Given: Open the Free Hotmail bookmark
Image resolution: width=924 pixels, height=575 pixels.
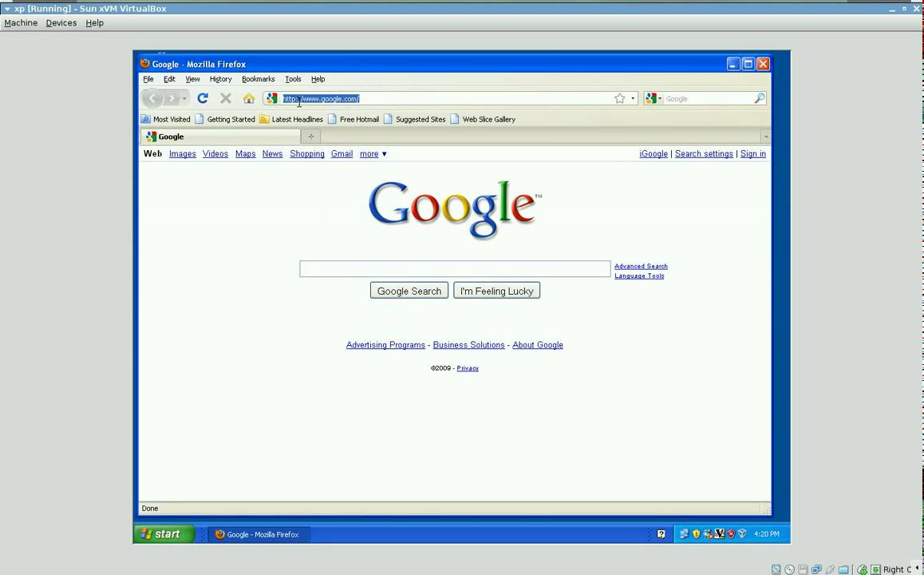Looking at the screenshot, I should [x=353, y=119].
